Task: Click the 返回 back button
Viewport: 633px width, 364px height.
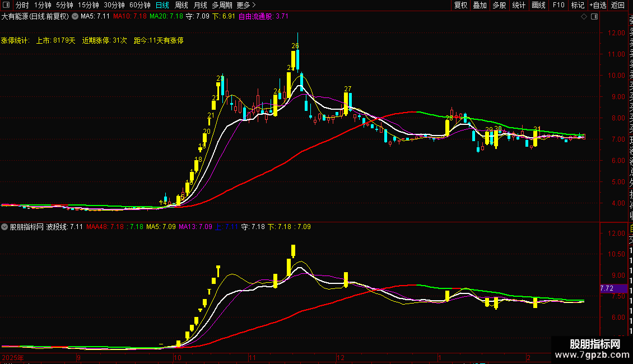Action: point(618,5)
